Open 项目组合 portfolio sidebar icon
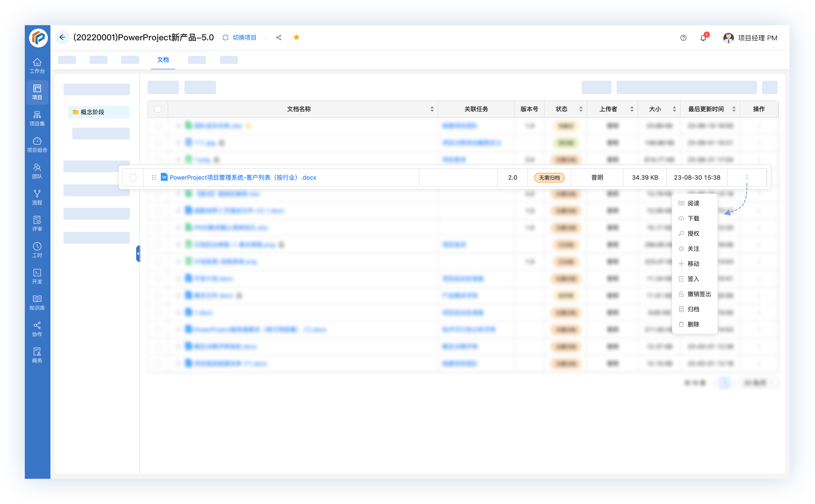 tap(37, 145)
